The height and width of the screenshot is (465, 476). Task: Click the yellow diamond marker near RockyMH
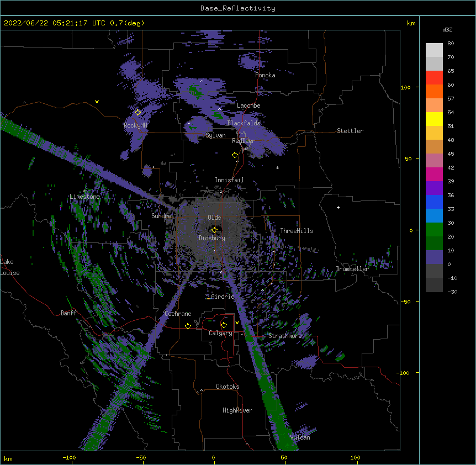(x=138, y=112)
